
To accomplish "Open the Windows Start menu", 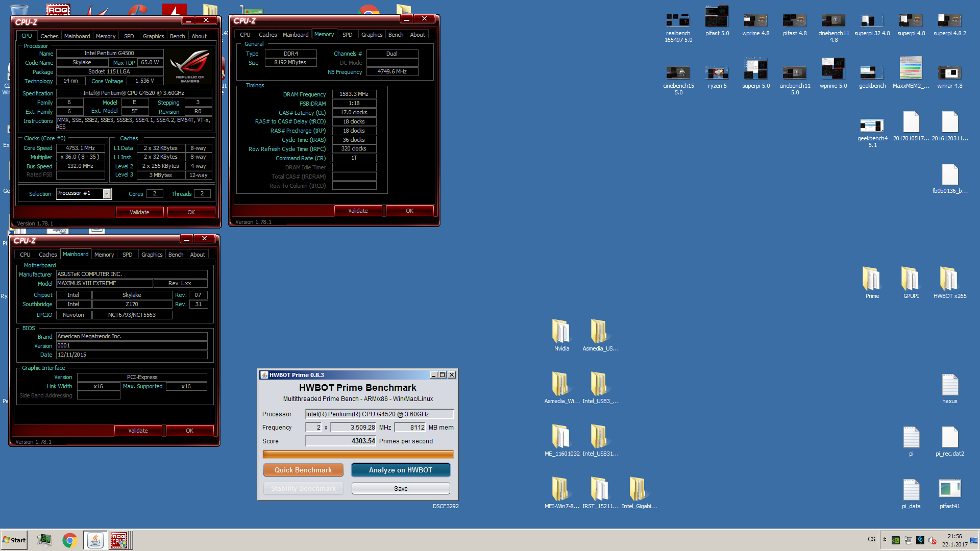I will click(14, 540).
